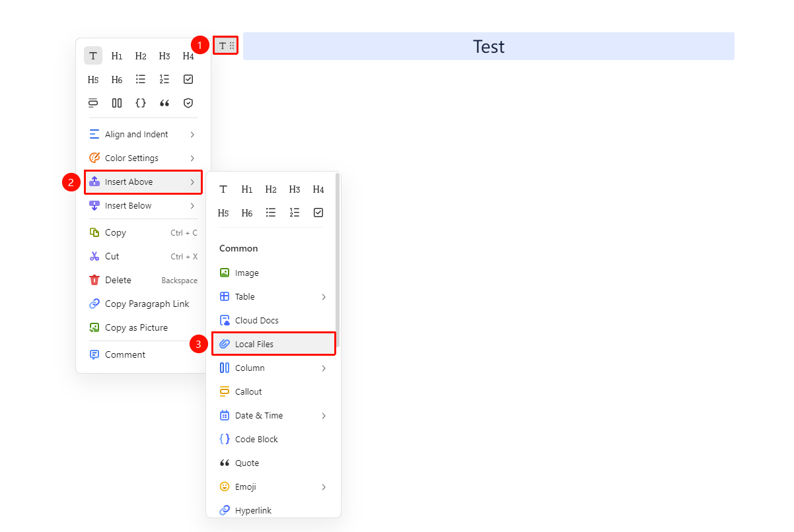The width and height of the screenshot is (794, 532).
Task: Select the Text block type in the block menu
Action: click(93, 55)
